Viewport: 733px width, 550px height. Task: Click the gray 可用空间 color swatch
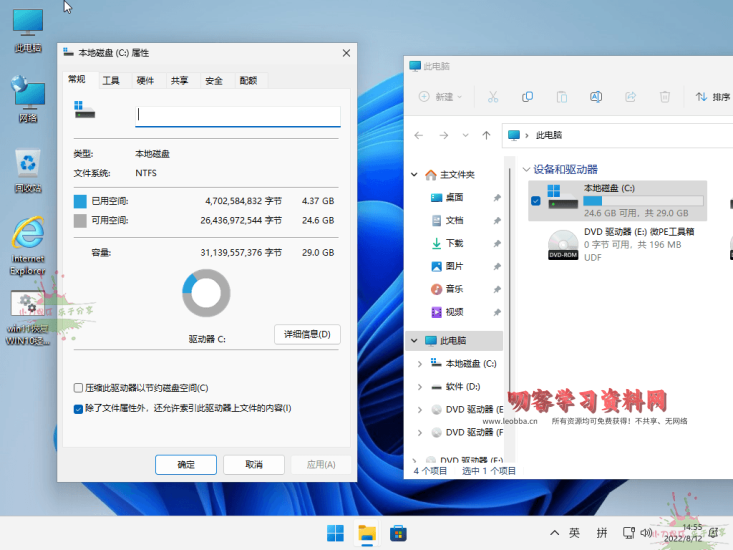(x=80, y=221)
